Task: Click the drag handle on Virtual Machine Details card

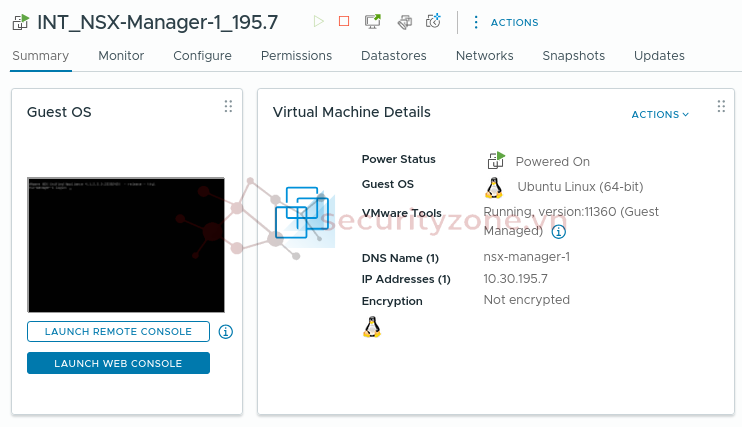Action: pyautogui.click(x=721, y=106)
